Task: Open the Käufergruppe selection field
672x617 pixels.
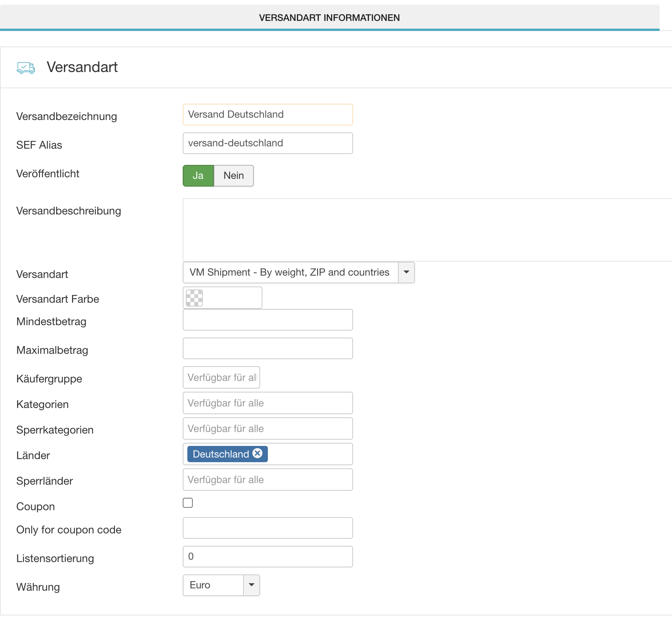Action: point(221,377)
